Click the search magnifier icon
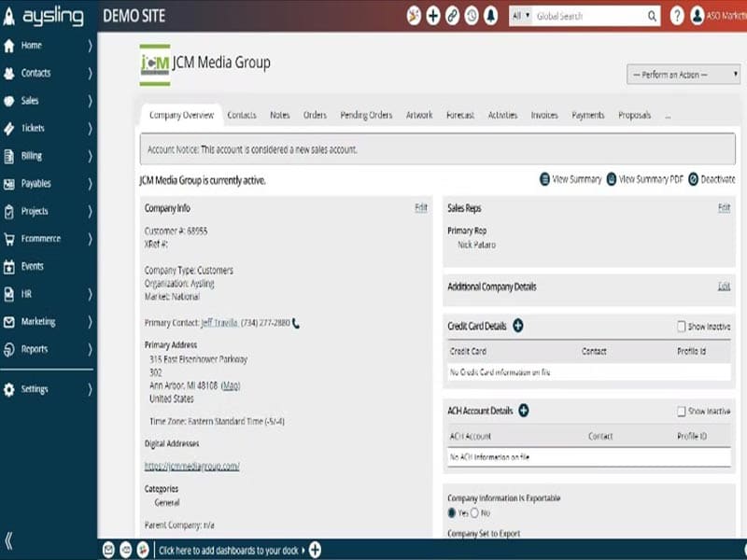747x560 pixels. [652, 16]
